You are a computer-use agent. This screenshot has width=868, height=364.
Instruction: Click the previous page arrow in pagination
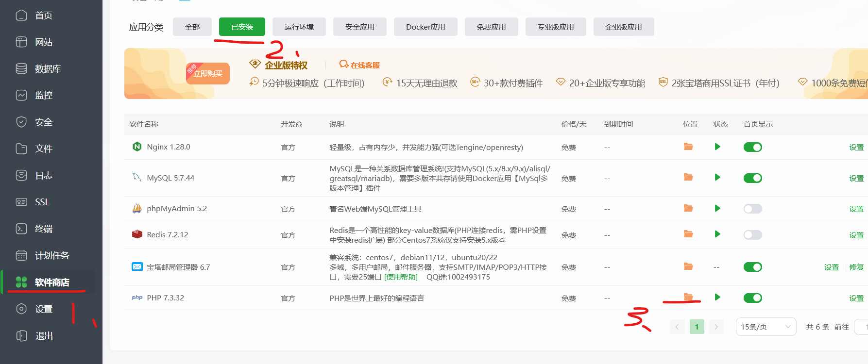(x=677, y=327)
